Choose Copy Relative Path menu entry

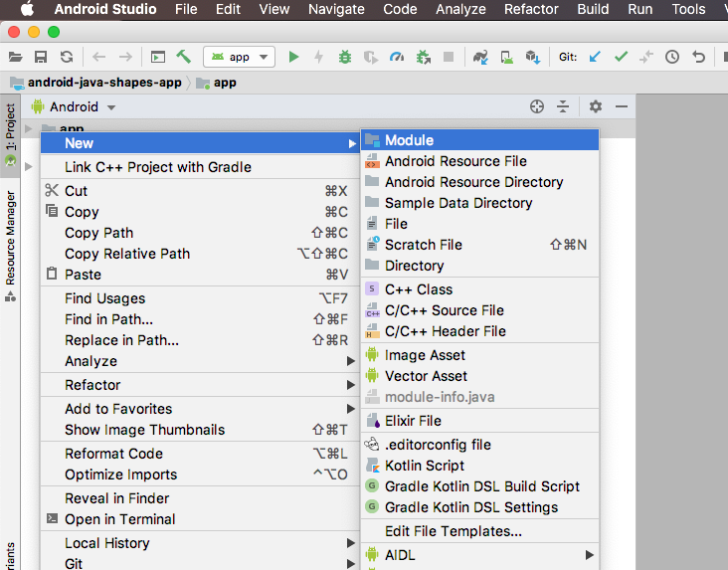click(200, 254)
